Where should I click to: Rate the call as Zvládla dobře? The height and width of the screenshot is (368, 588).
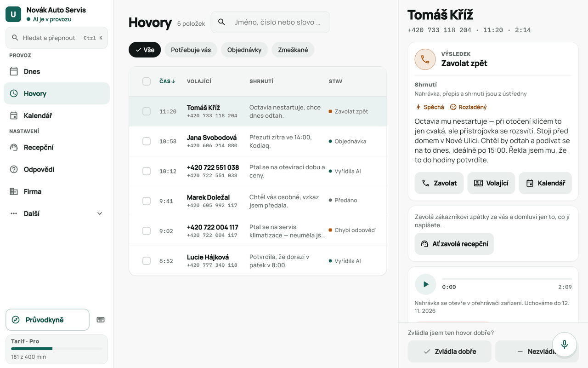coord(450,351)
